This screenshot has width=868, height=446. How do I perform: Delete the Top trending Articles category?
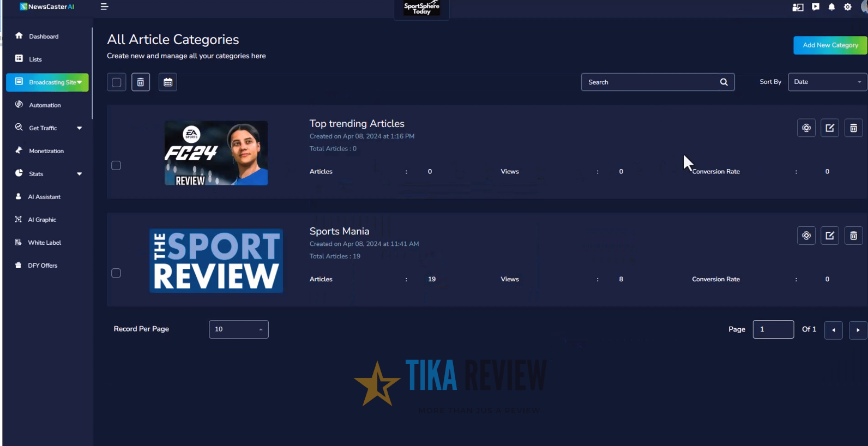[854, 128]
